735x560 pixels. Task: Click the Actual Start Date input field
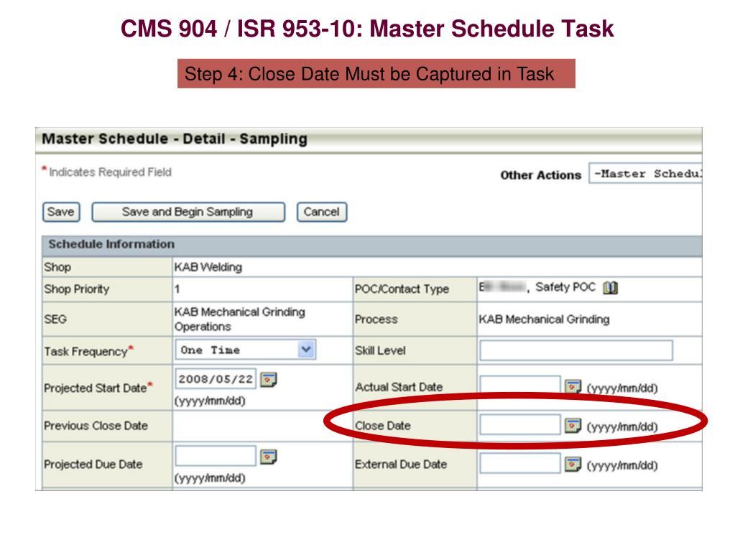point(520,385)
